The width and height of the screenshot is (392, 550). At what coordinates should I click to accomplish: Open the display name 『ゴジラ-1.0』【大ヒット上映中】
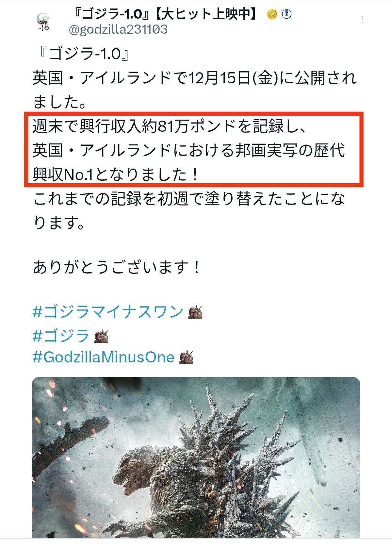pyautogui.click(x=165, y=14)
